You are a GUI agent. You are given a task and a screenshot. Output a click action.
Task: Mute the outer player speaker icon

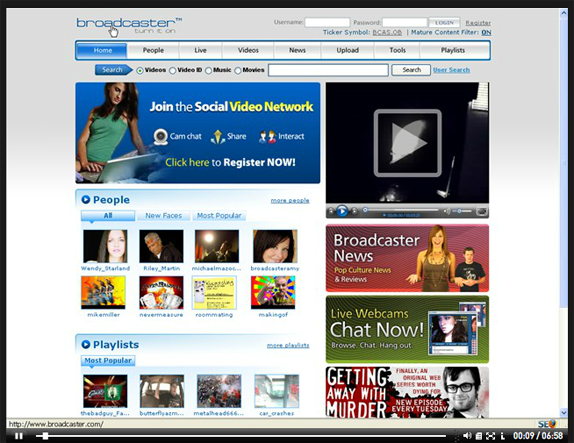click(467, 436)
